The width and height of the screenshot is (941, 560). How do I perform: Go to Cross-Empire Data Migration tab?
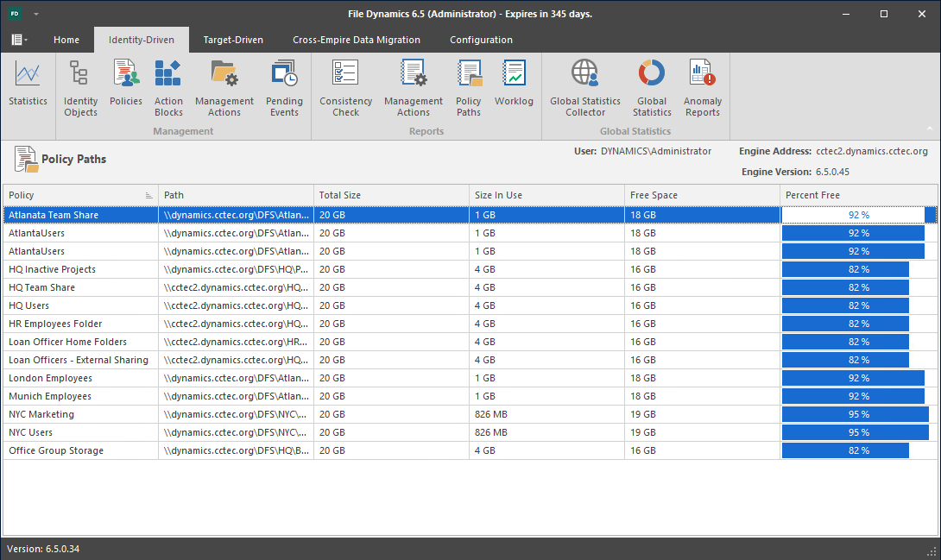pyautogui.click(x=356, y=40)
